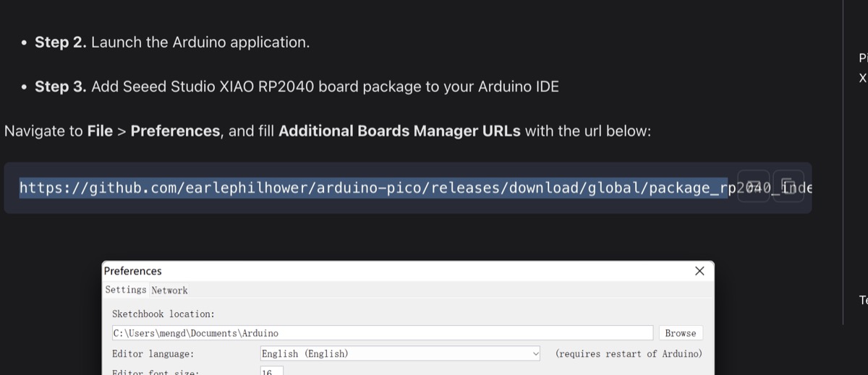Click the Sketchbook location path field
The image size is (868, 375).
point(383,333)
